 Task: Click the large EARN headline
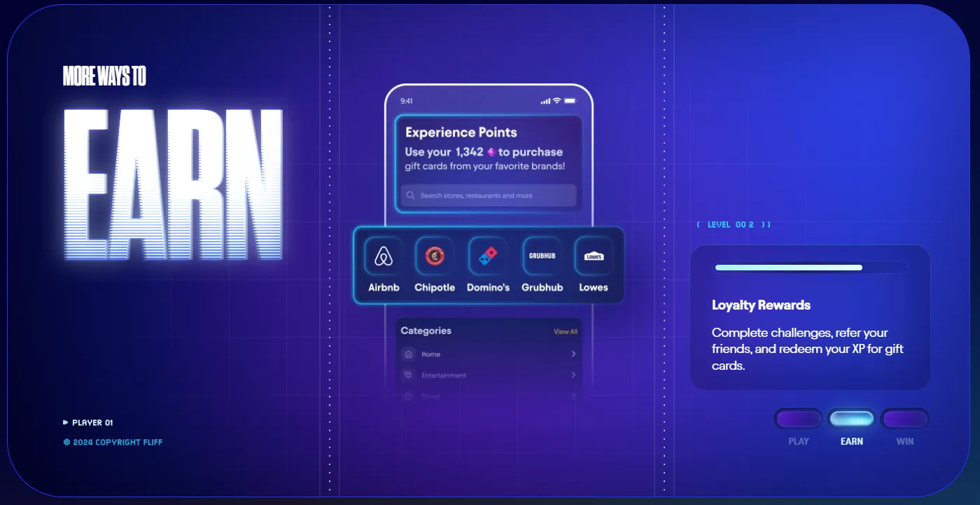click(173, 184)
